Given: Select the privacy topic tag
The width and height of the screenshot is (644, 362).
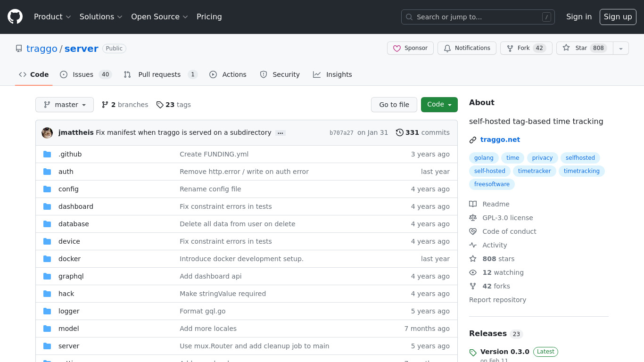Looking at the screenshot, I should coord(542,158).
